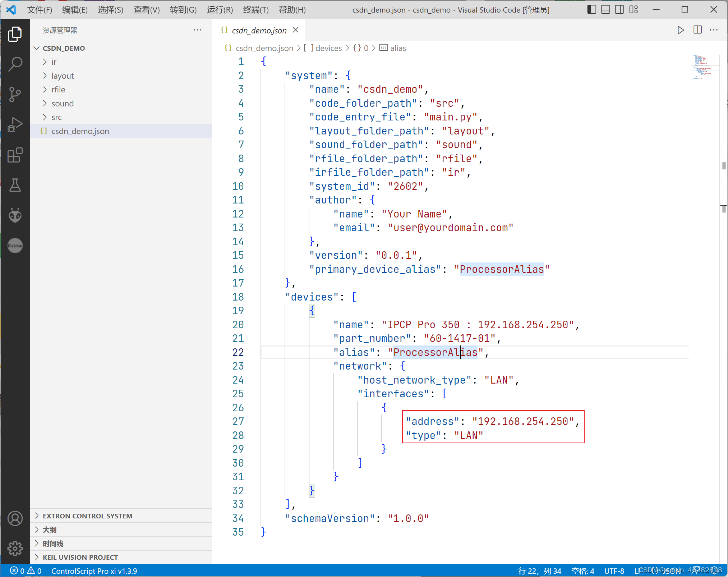This screenshot has height=577, width=728.
Task: Open the Search view in activity bar
Action: 15,64
